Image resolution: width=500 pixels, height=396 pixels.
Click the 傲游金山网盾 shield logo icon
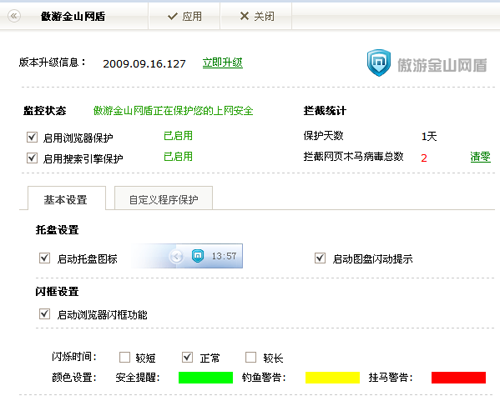click(x=379, y=63)
